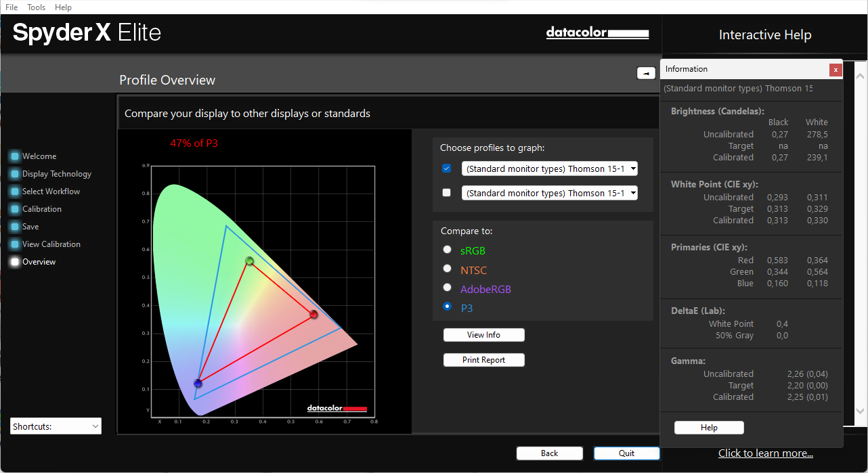Click Help in the Information panel

pos(709,428)
